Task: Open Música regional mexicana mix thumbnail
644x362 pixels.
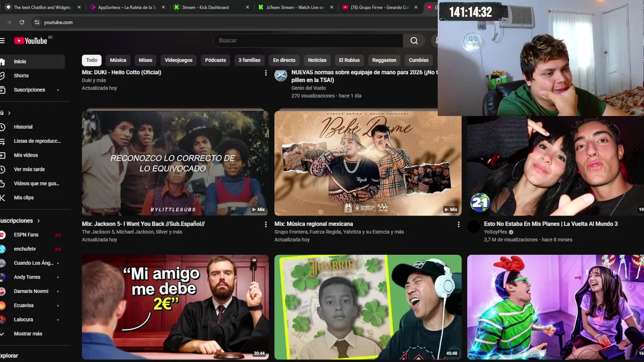Action: click(x=368, y=163)
